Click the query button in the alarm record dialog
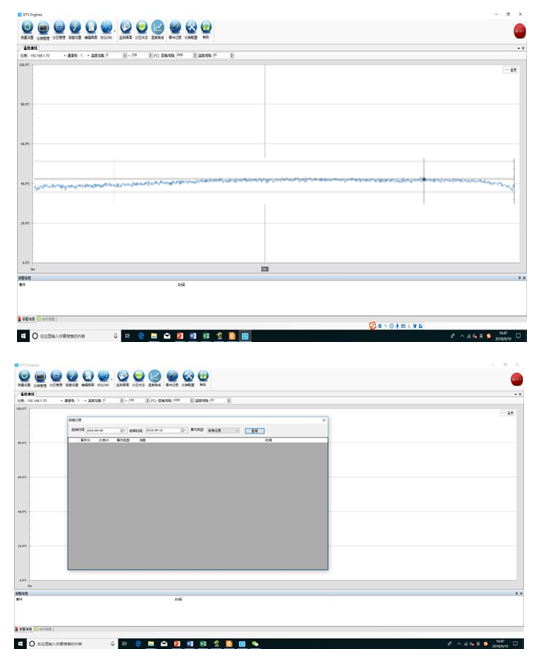 tap(255, 431)
